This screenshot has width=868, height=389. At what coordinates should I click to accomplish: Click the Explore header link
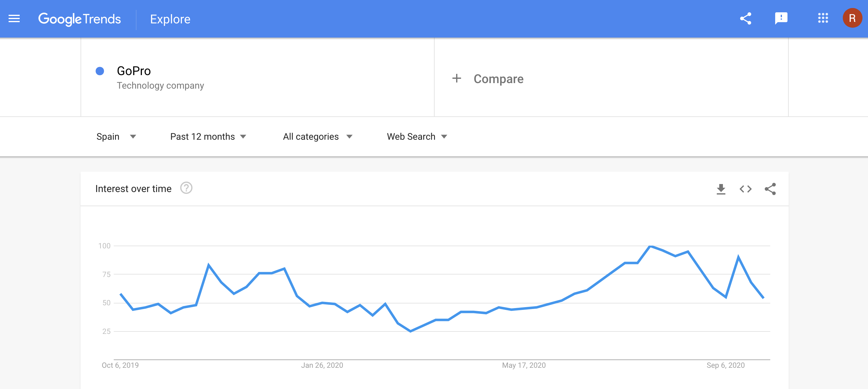click(170, 19)
